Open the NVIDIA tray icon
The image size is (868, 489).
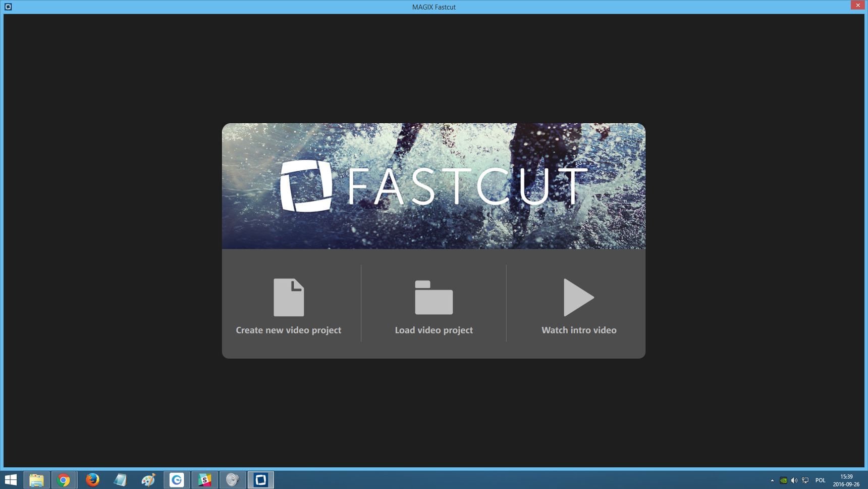(x=783, y=480)
